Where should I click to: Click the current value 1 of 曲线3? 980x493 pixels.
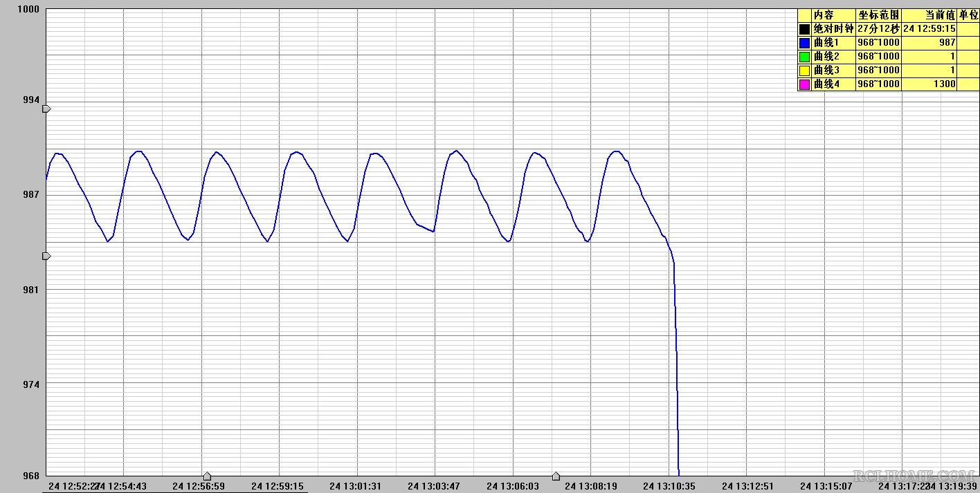[929, 71]
